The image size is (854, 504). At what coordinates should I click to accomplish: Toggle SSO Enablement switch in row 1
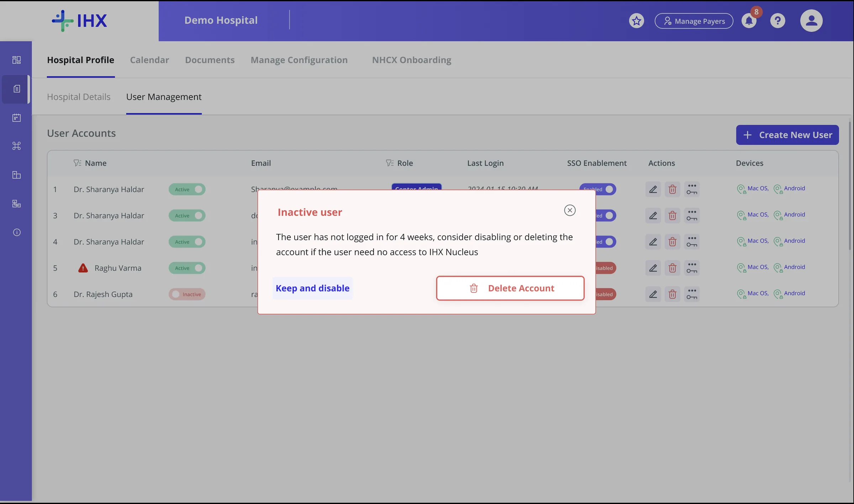coord(598,189)
